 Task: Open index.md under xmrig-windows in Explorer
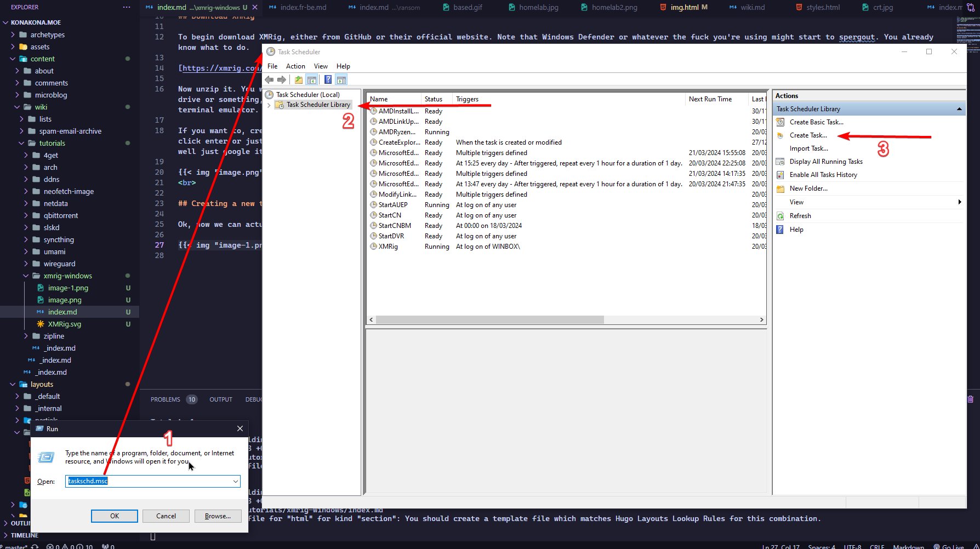[x=62, y=312]
